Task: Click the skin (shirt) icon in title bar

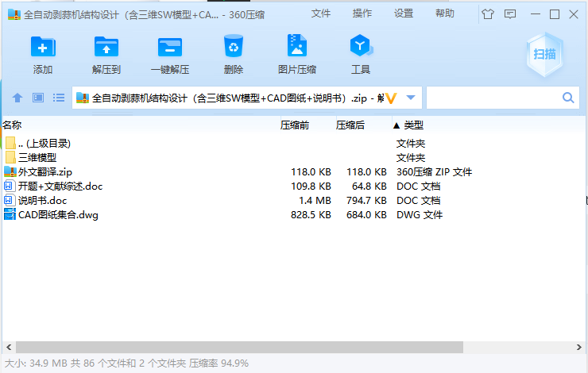Action: [488, 14]
